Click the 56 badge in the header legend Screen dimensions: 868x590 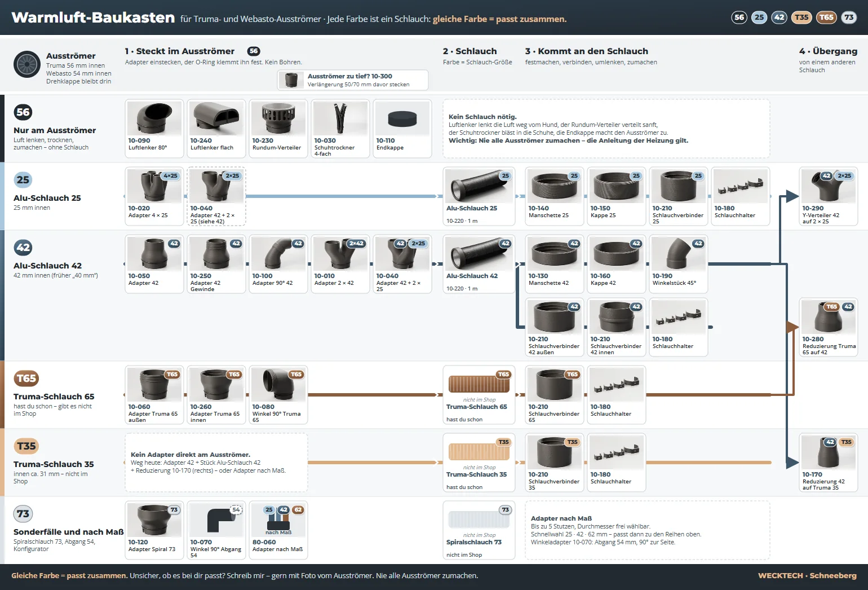pos(739,17)
